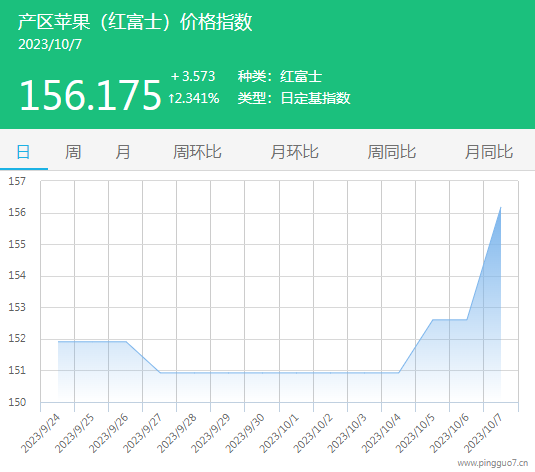Select the 月环比 tab

(294, 152)
